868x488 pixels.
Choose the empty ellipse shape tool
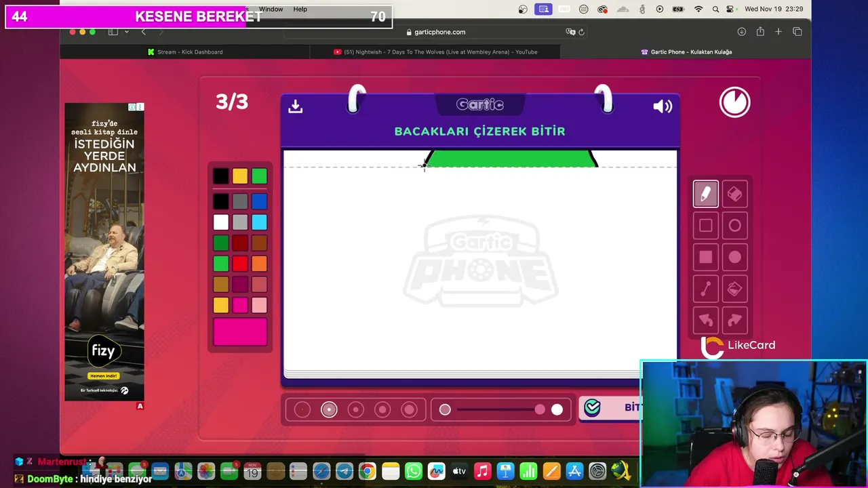click(x=734, y=226)
